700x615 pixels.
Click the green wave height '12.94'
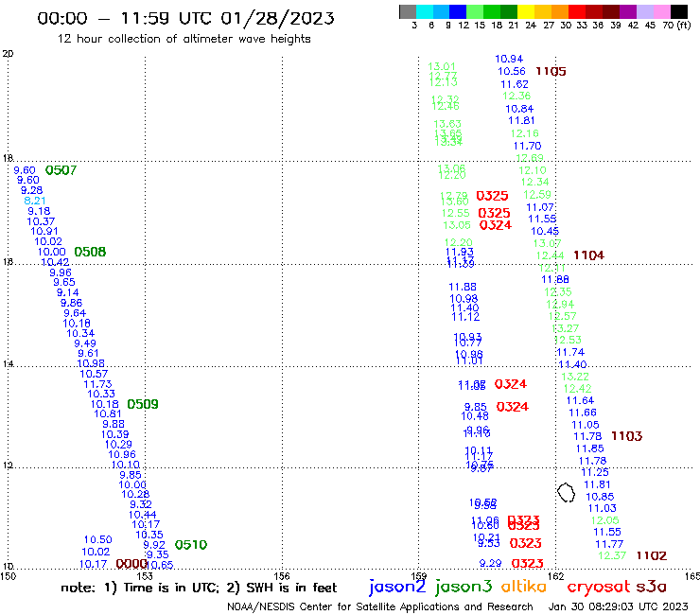(560, 305)
